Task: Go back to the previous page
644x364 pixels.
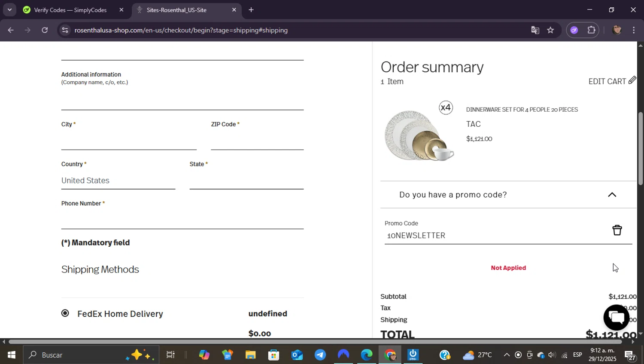Action: [11, 30]
